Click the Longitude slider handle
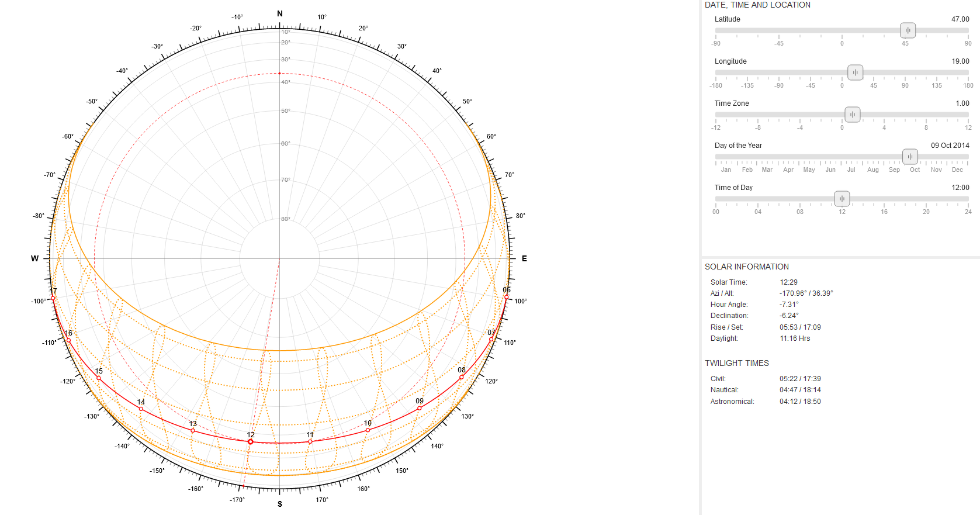 click(855, 72)
